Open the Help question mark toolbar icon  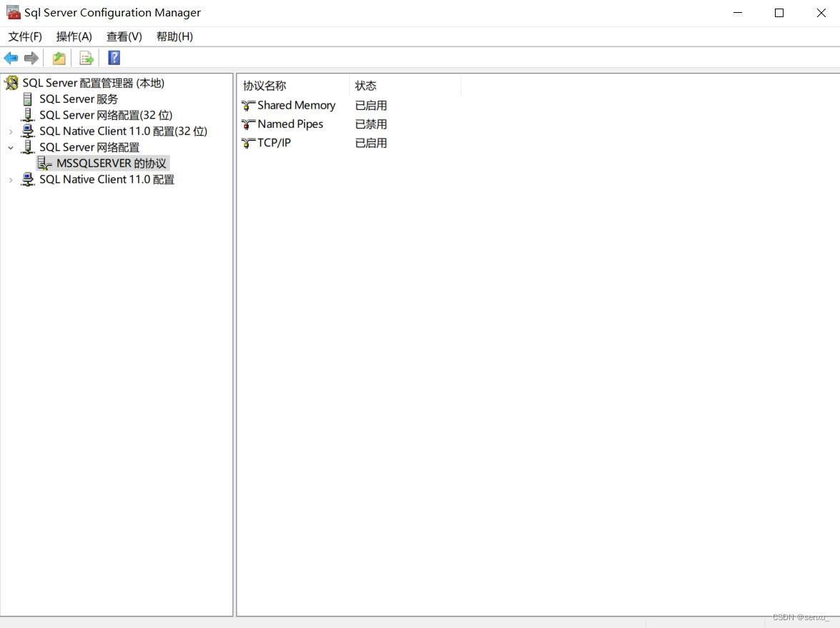click(114, 58)
